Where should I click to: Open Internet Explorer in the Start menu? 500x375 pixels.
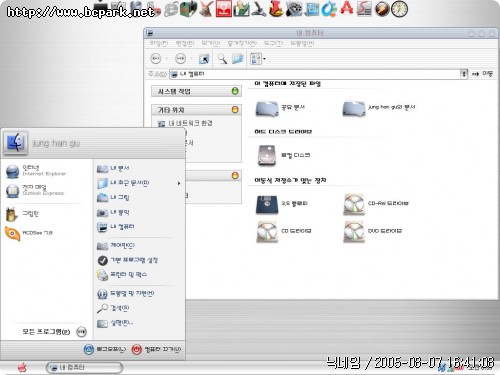36,171
